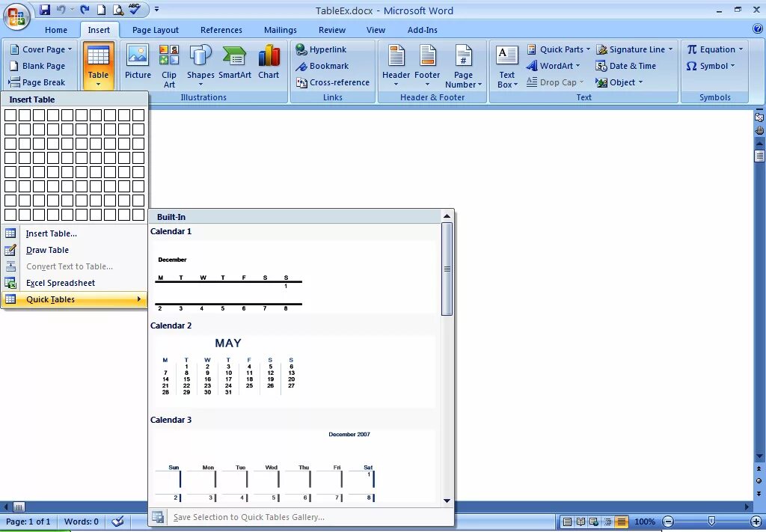The height and width of the screenshot is (532, 766).
Task: Run Spelling check ABC icon
Action: (x=135, y=9)
